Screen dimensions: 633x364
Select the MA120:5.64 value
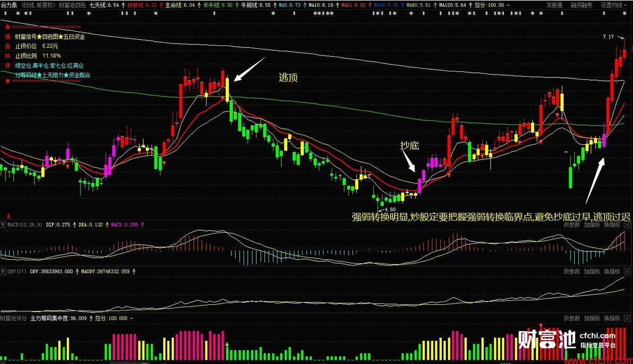(x=452, y=5)
